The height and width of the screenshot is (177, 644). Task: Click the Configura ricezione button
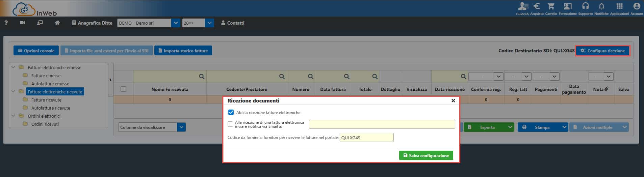(x=602, y=51)
